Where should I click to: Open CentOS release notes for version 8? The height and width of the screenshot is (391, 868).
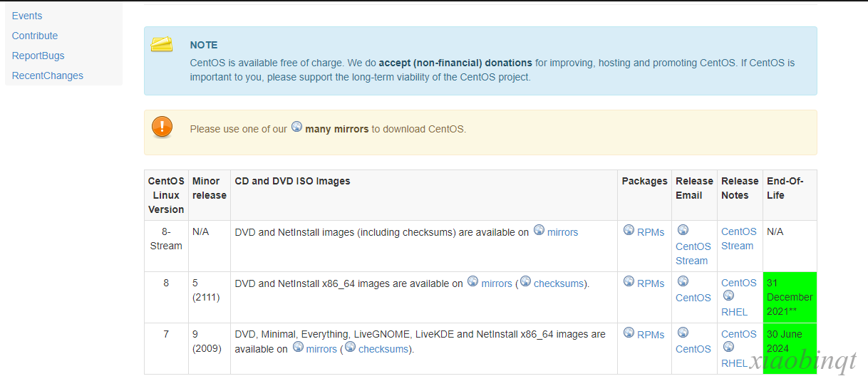739,283
